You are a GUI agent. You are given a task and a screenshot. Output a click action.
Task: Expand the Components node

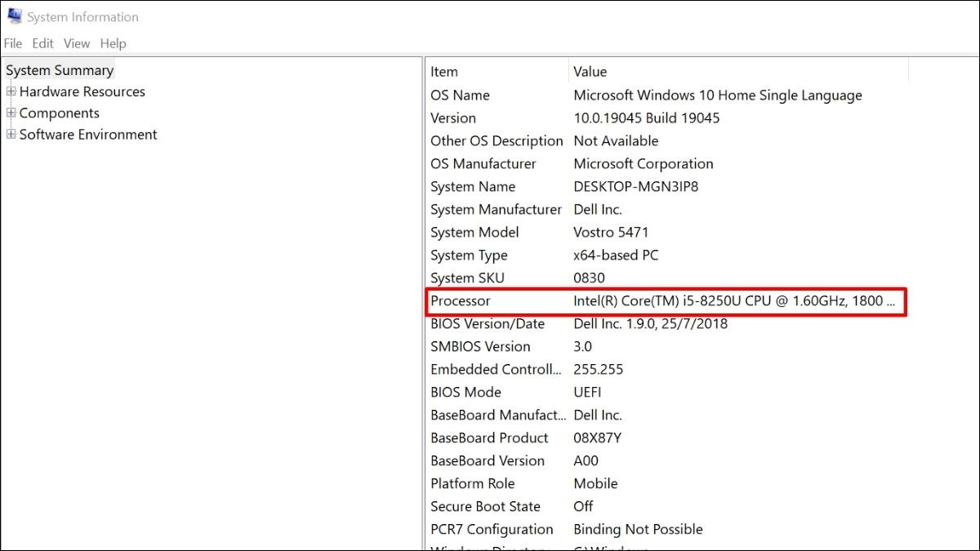(11, 113)
